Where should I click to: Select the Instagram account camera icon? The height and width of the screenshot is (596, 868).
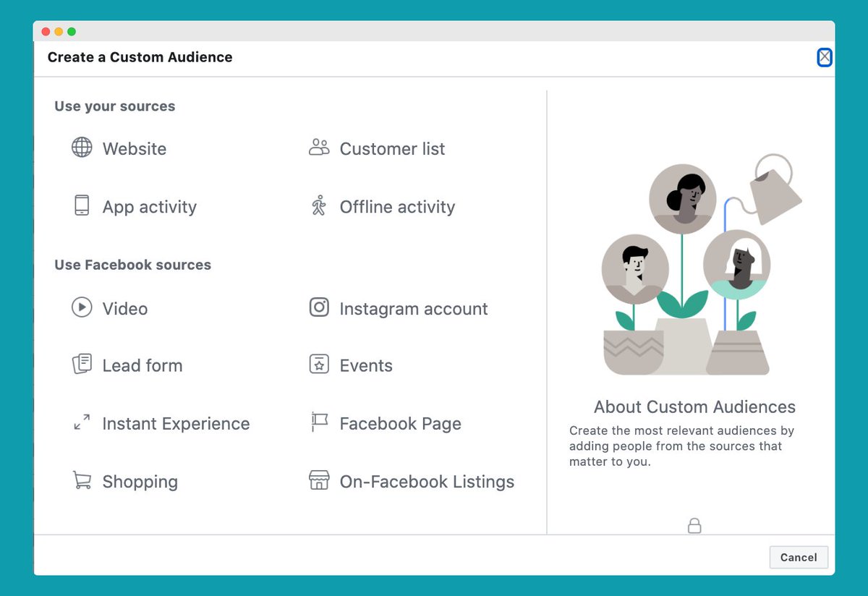point(319,307)
